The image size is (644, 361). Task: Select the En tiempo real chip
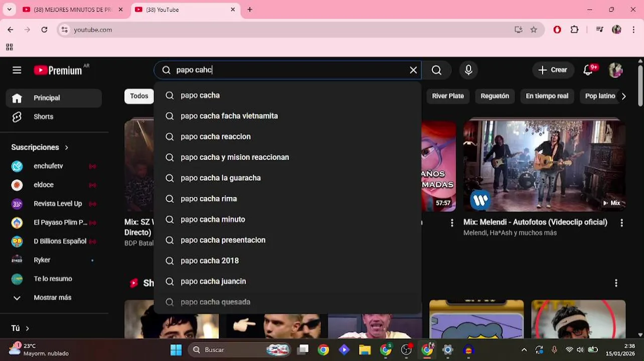pyautogui.click(x=547, y=96)
